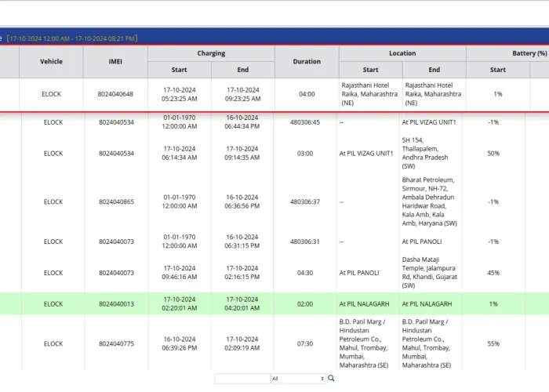Select the row with IMEI 8024040648
This screenshot has width=549, height=392.
pyautogui.click(x=115, y=94)
